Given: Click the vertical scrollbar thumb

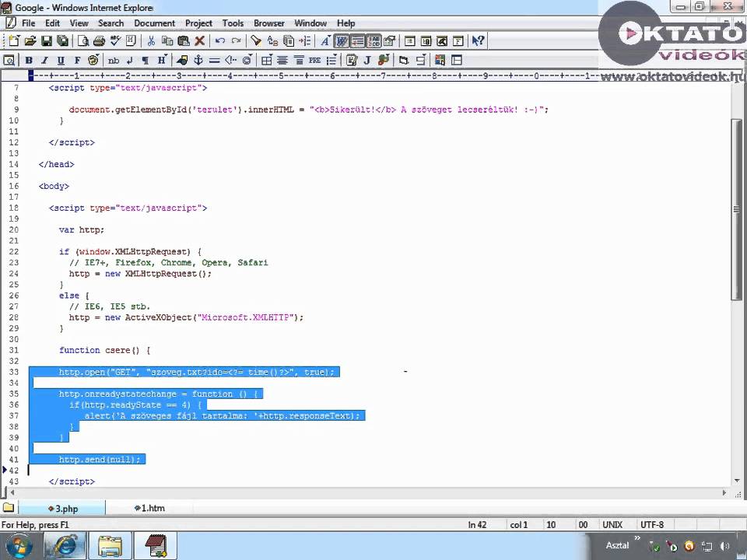Looking at the screenshot, I should pos(736,208).
